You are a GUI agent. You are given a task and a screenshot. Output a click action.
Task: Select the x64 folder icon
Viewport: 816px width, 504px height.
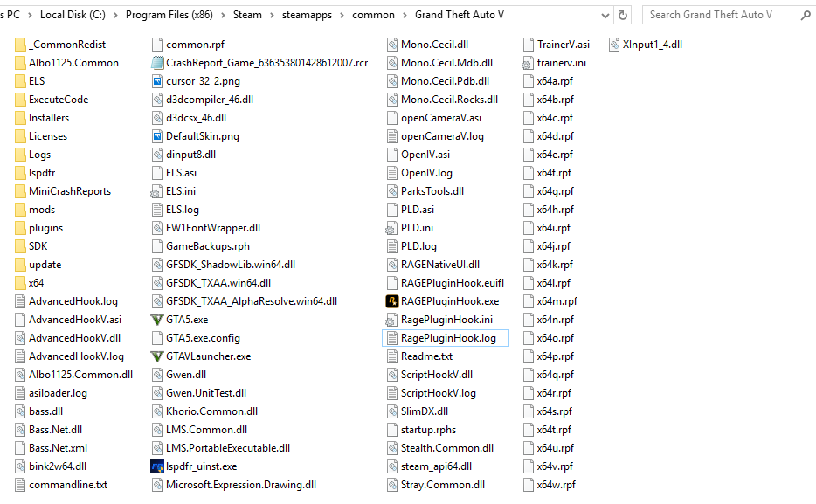tap(20, 283)
